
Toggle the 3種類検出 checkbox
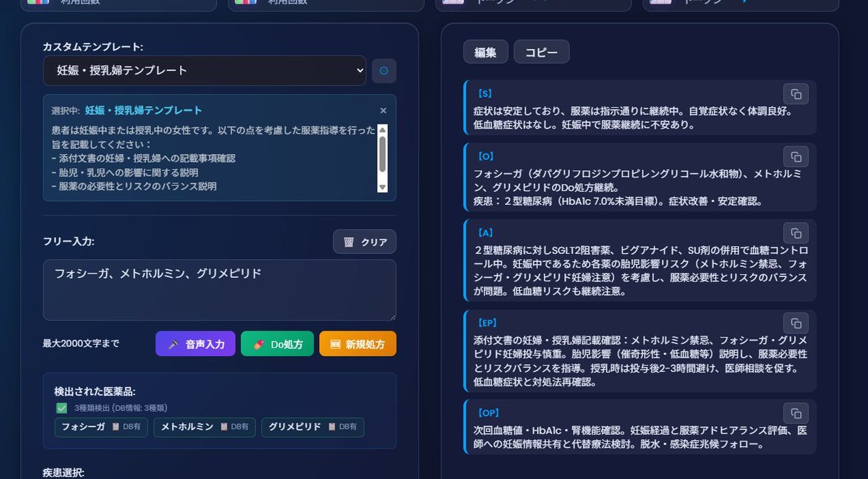pyautogui.click(x=61, y=408)
